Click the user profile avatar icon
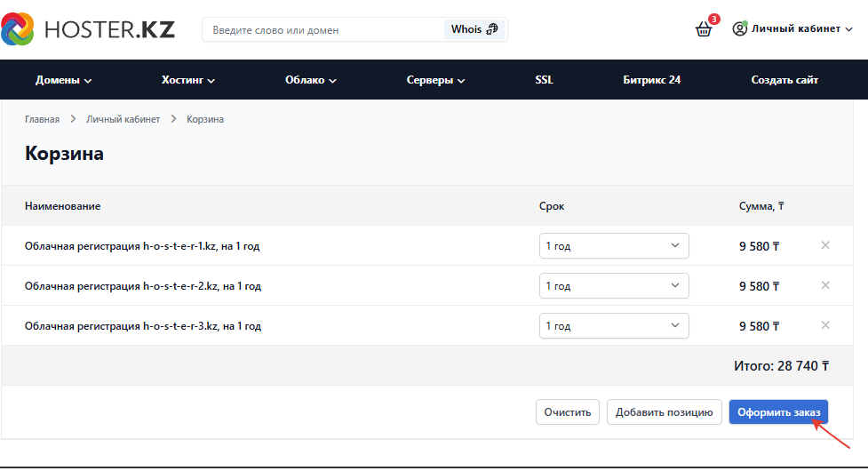This screenshot has height=471, width=868. (739, 28)
